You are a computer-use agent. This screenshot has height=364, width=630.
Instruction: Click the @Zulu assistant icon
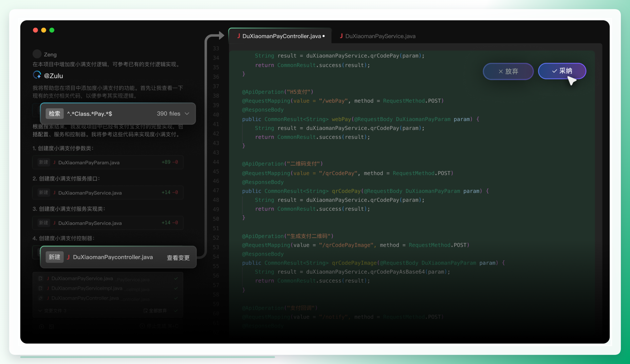(37, 75)
